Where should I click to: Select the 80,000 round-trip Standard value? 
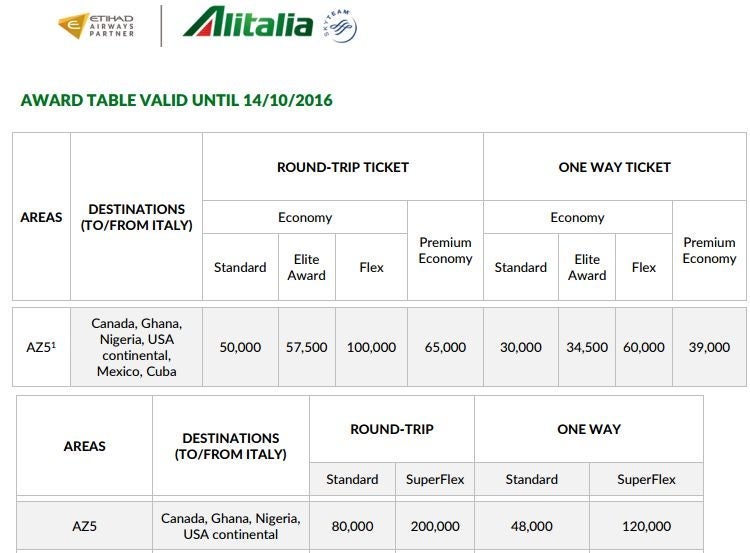point(352,526)
